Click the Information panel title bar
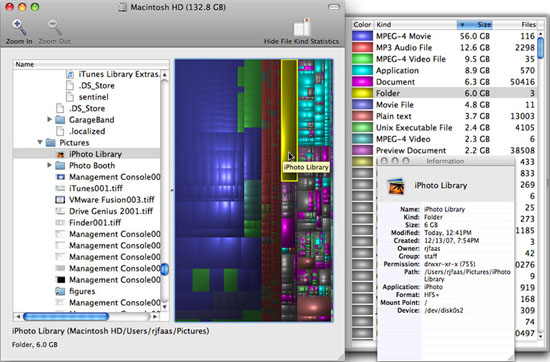 [445, 161]
